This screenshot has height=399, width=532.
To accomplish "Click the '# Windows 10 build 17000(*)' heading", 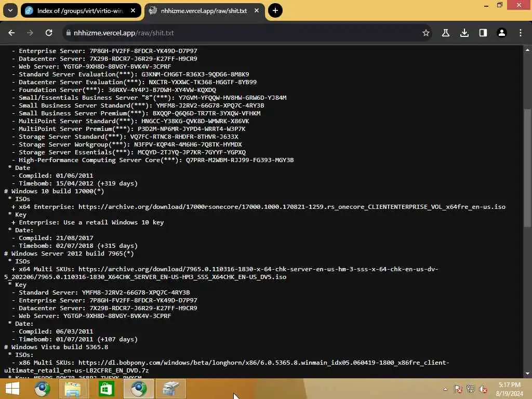I will [x=54, y=191].
